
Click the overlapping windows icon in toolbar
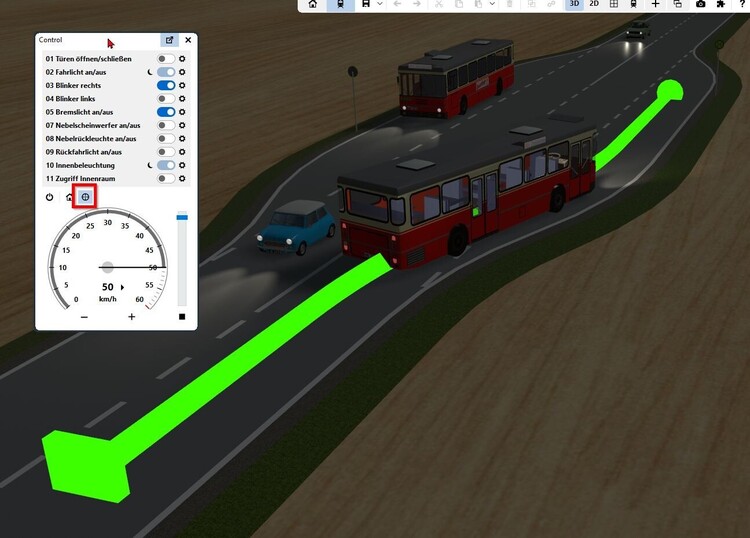point(677,4)
